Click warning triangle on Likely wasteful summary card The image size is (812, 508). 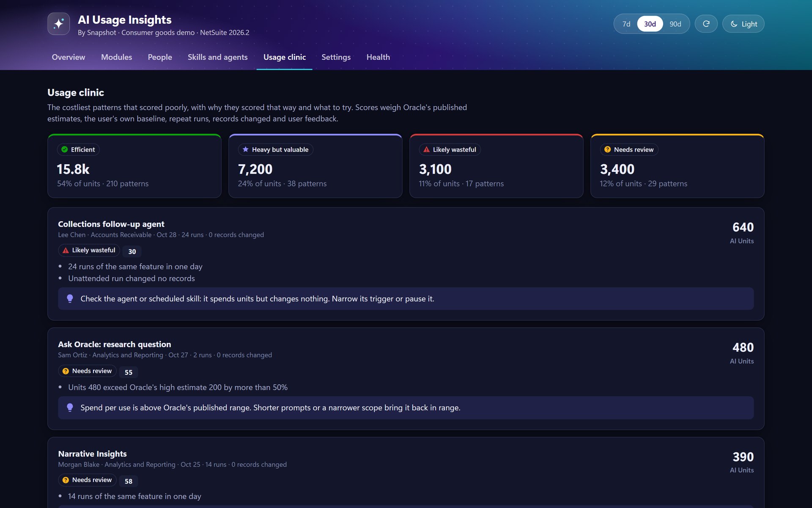(x=426, y=149)
